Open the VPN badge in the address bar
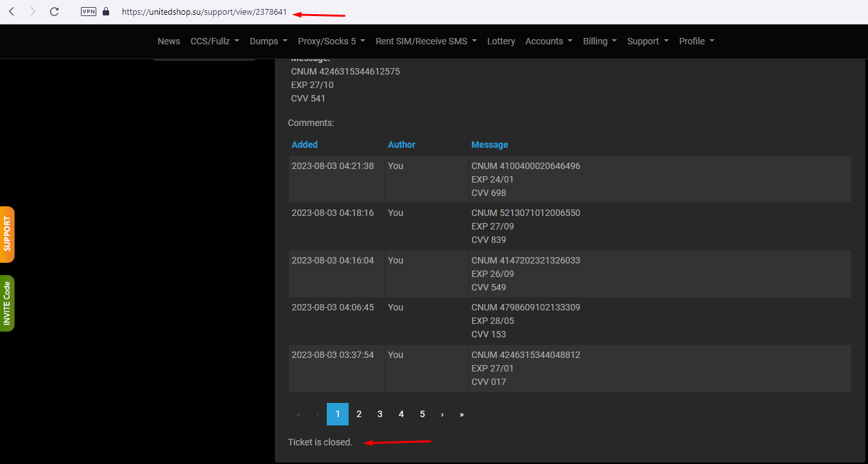 point(89,12)
